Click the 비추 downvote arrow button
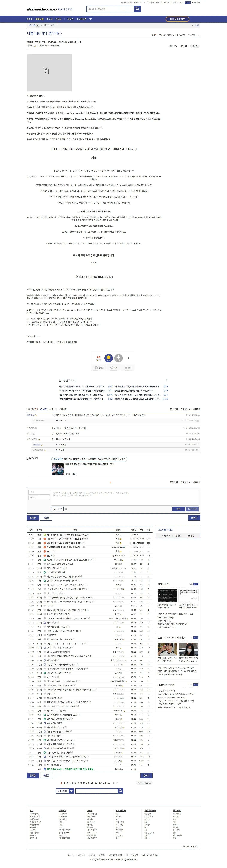 (118, 358)
